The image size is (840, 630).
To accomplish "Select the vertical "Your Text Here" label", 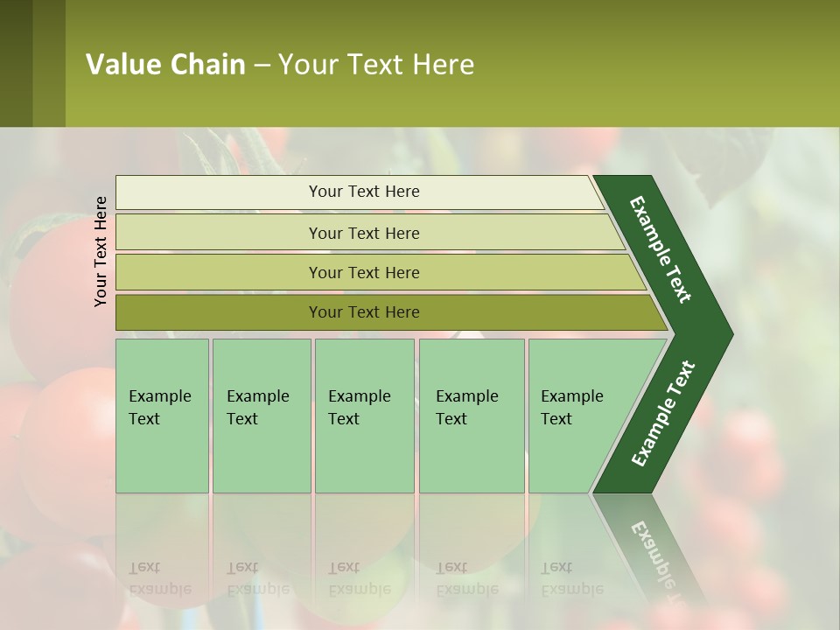I will [x=101, y=251].
